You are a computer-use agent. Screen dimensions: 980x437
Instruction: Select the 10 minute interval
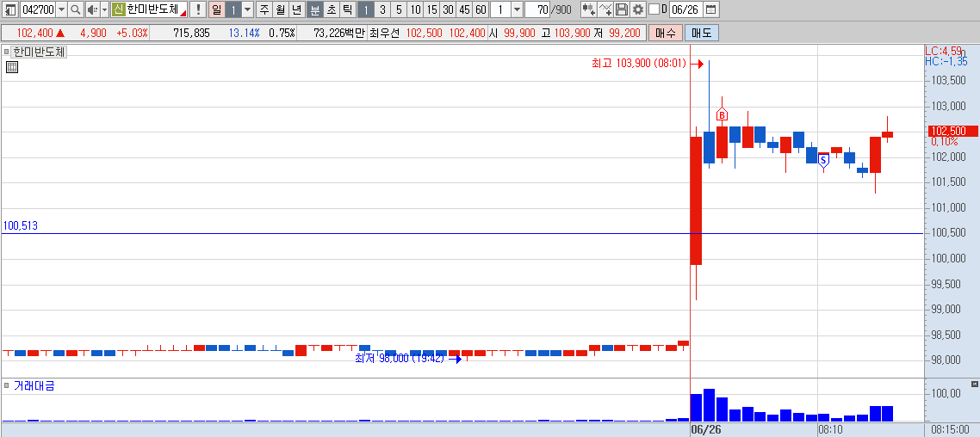click(415, 9)
